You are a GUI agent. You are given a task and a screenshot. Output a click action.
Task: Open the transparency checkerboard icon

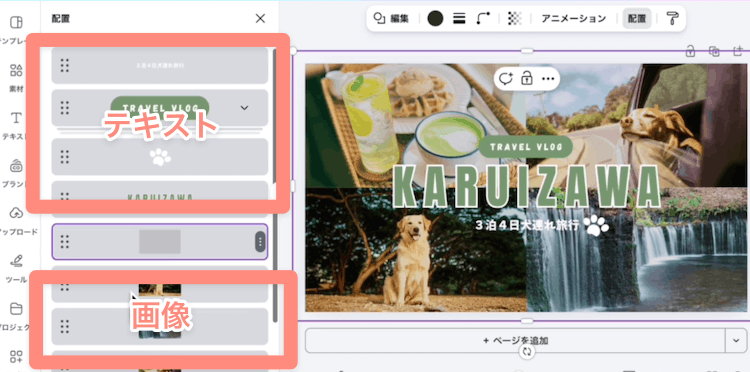(x=515, y=19)
